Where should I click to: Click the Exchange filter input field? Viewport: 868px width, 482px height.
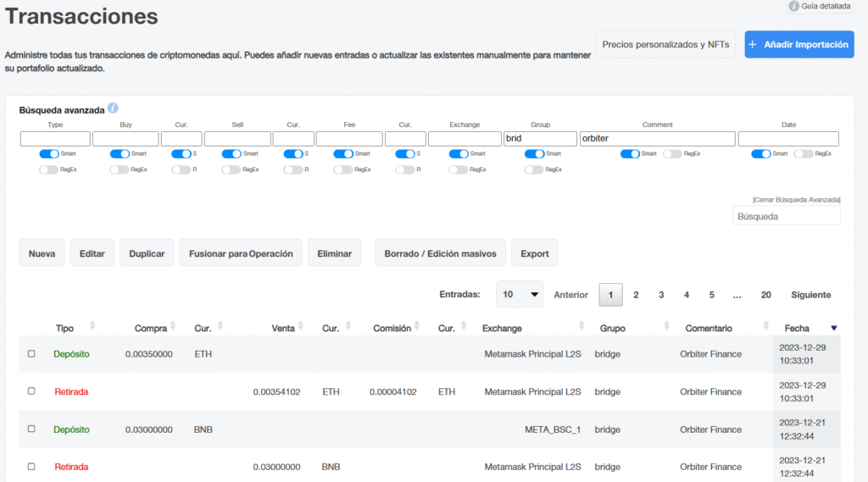point(465,138)
